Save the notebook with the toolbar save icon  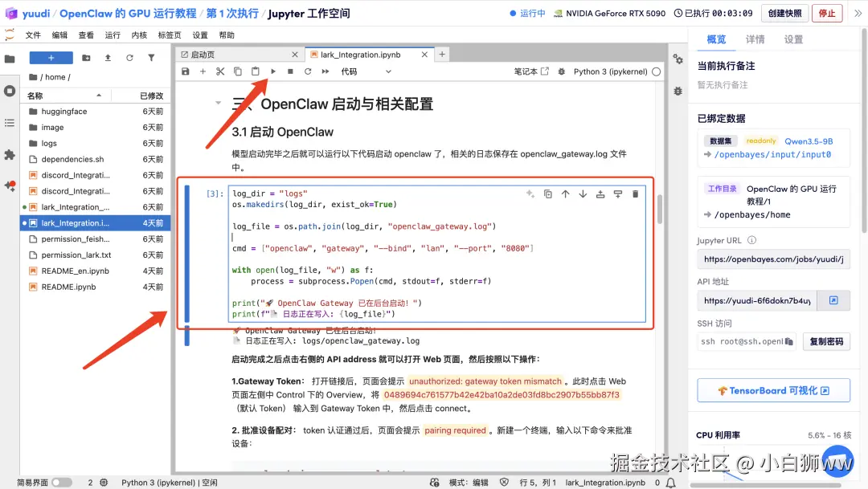[186, 71]
